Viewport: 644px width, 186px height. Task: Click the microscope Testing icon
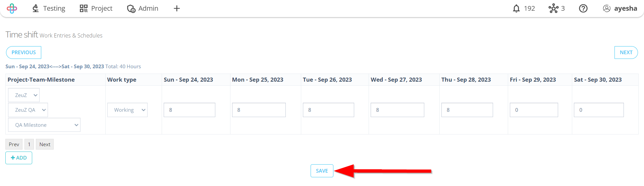(36, 8)
